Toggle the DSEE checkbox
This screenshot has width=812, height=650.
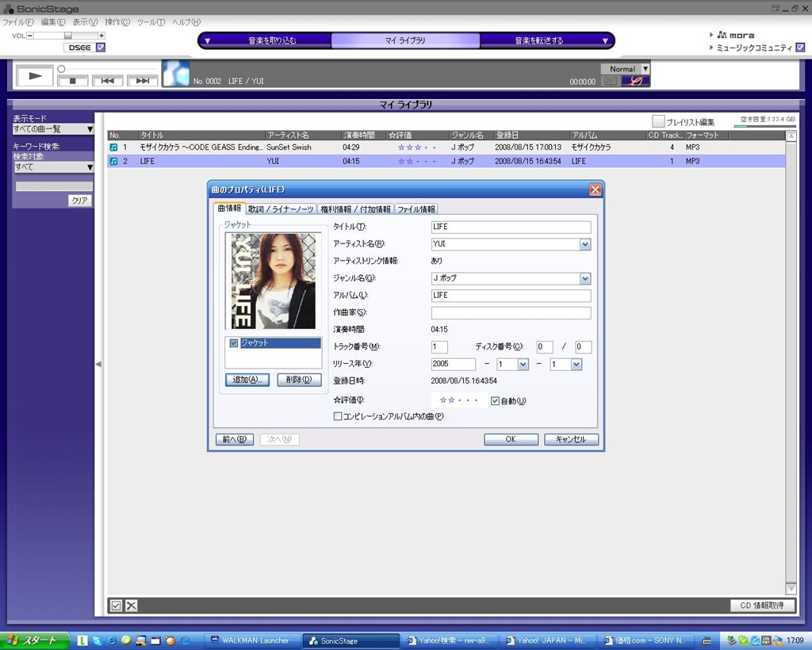[100, 48]
